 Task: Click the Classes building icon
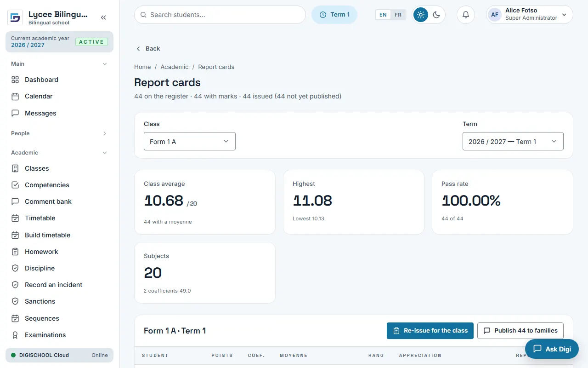[15, 168]
